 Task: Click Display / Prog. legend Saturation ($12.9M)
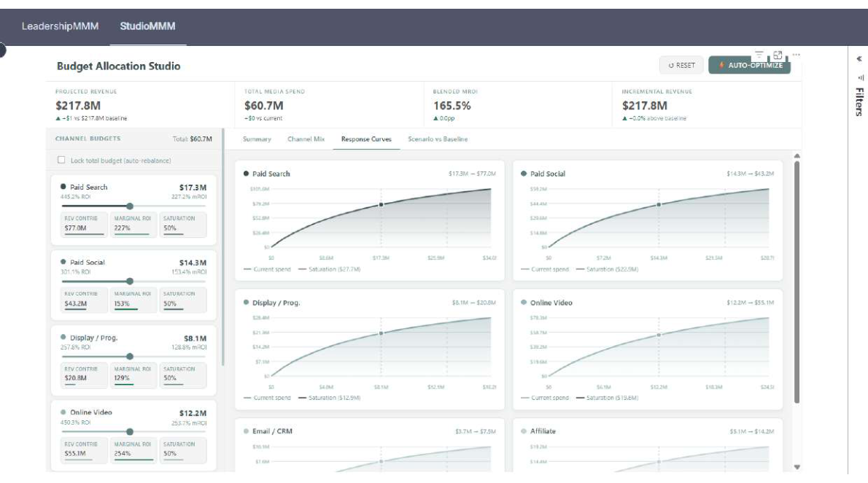coord(330,398)
